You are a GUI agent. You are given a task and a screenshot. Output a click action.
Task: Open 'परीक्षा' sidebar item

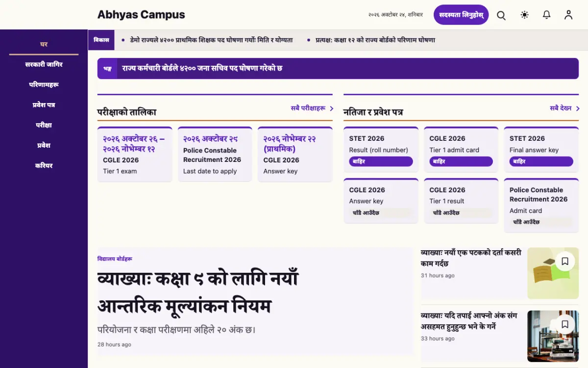[x=44, y=125]
